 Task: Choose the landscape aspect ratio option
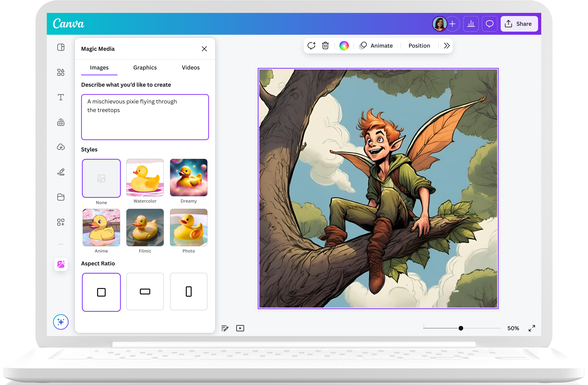(145, 292)
